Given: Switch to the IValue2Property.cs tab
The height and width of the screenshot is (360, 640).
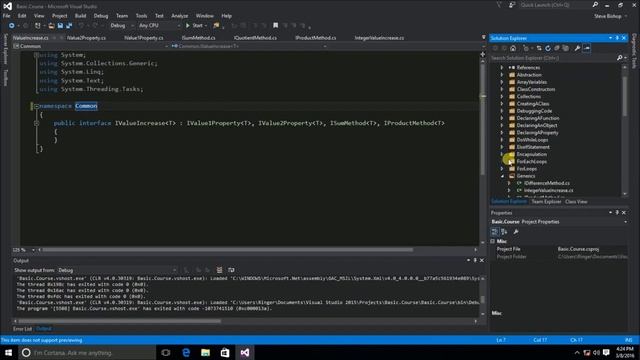Looking at the screenshot, I should (x=86, y=38).
